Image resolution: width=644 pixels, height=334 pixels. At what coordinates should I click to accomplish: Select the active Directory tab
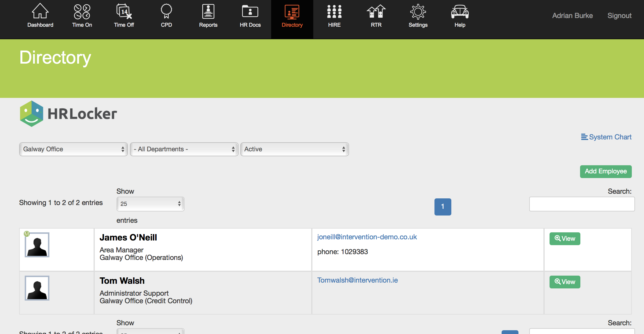click(x=292, y=16)
